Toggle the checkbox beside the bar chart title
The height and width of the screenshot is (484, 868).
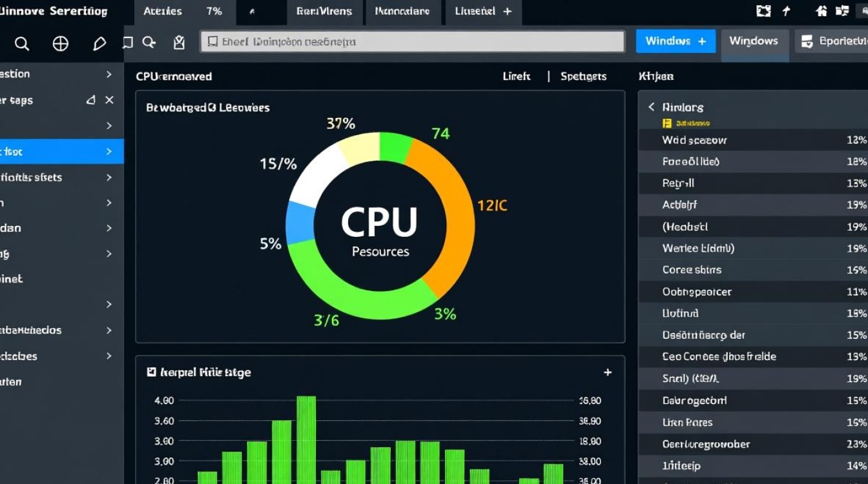(x=152, y=372)
